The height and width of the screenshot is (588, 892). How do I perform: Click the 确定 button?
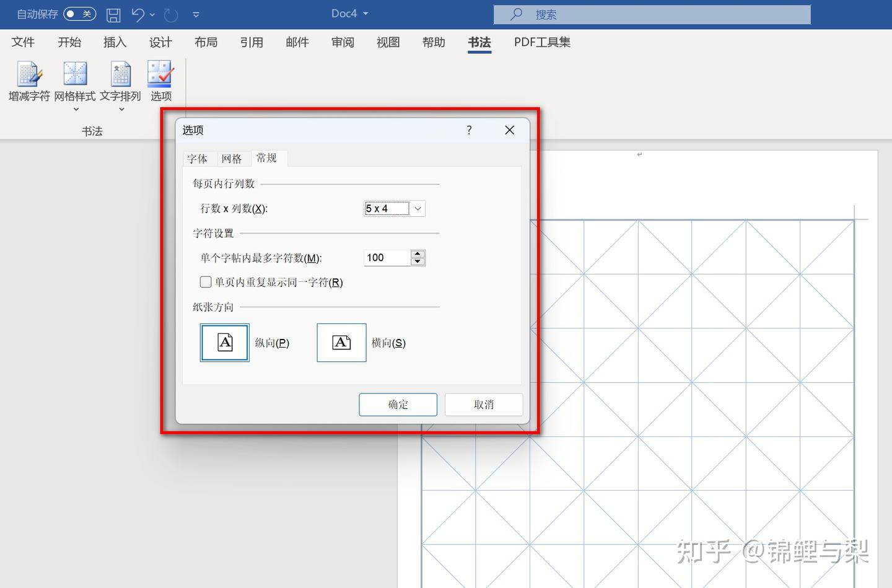click(x=398, y=405)
